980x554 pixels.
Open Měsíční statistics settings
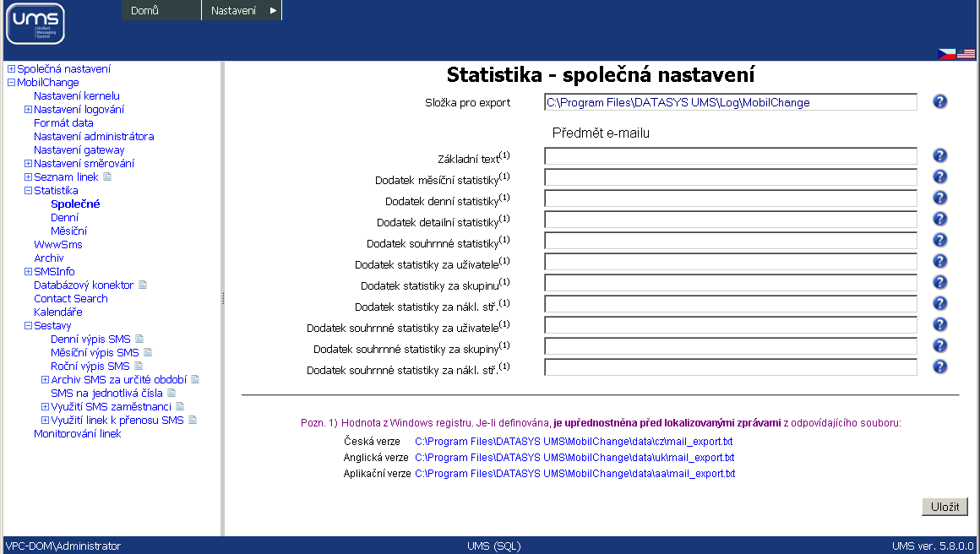pyautogui.click(x=68, y=231)
